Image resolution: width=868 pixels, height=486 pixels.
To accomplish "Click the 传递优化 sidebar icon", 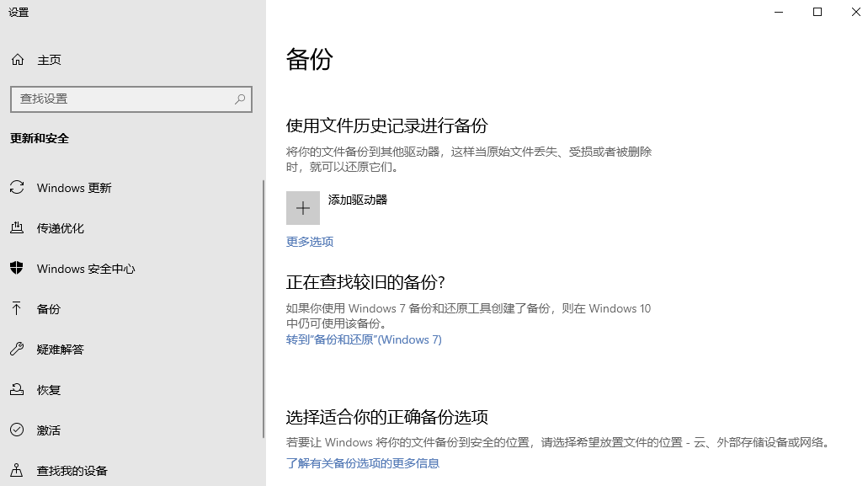I will pyautogui.click(x=17, y=228).
